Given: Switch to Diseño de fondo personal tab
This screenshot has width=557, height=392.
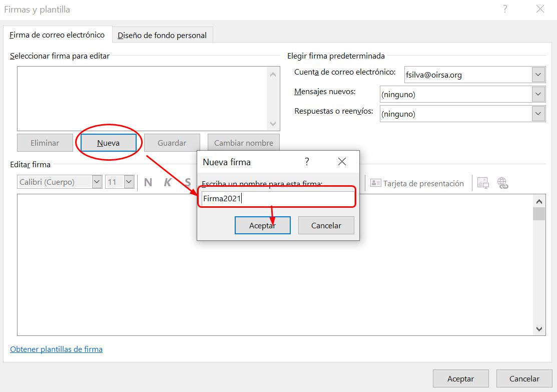Looking at the screenshot, I should (162, 36).
